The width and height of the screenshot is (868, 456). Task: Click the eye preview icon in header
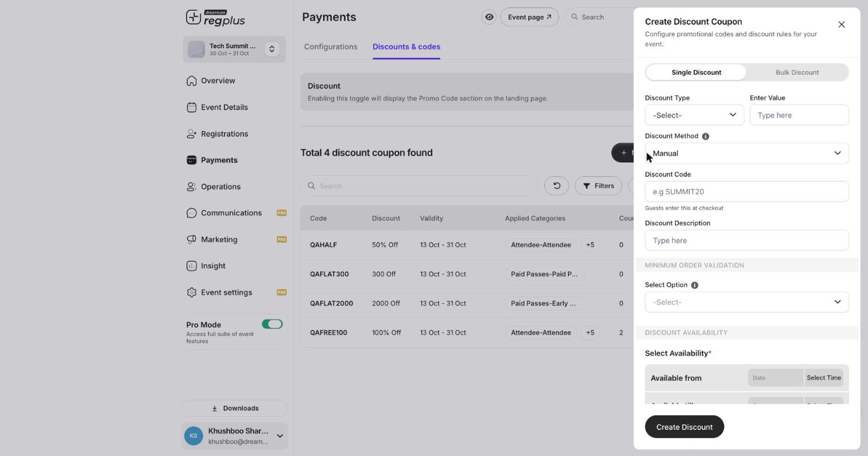point(489,17)
